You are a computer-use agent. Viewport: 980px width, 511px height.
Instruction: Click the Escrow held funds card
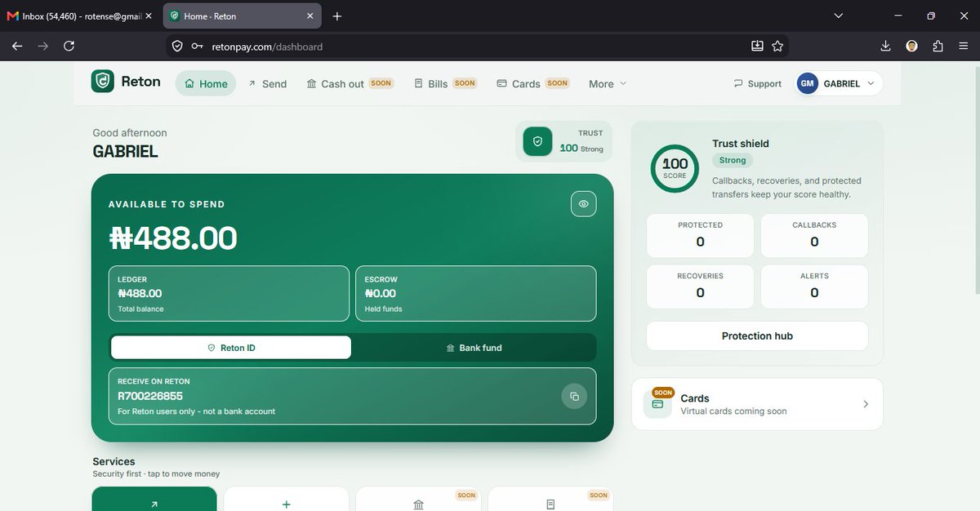(475, 293)
